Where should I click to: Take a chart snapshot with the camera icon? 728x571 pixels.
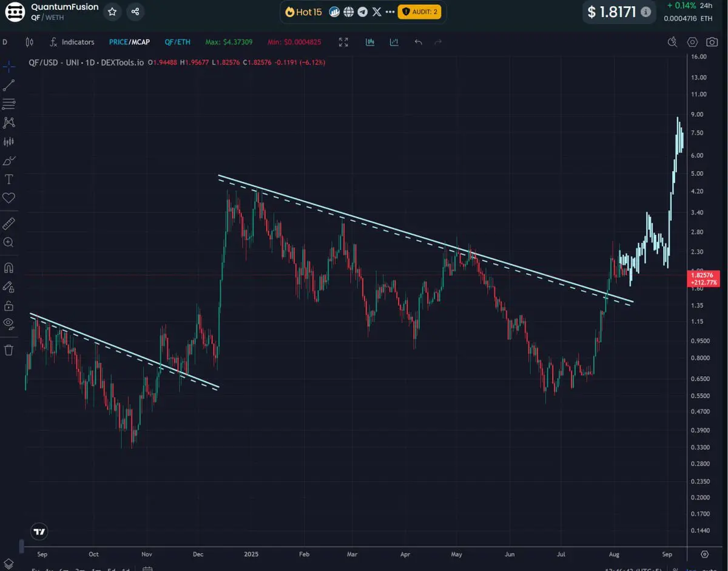tap(712, 42)
